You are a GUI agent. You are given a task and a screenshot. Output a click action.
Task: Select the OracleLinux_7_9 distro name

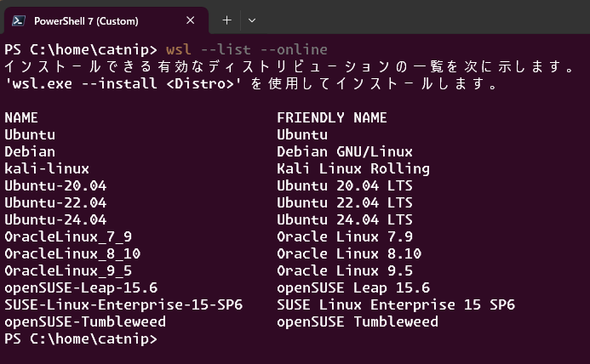point(68,236)
